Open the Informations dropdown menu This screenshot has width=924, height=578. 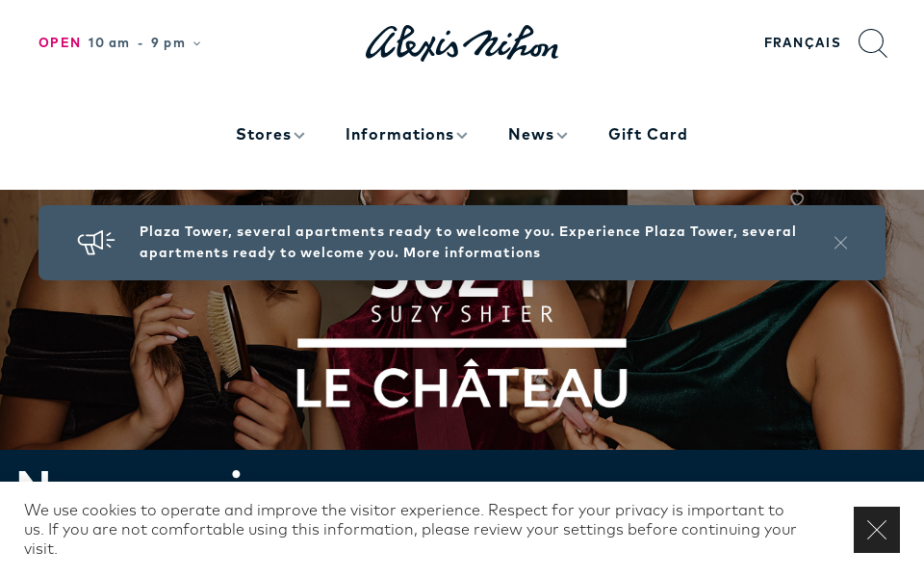point(406,135)
